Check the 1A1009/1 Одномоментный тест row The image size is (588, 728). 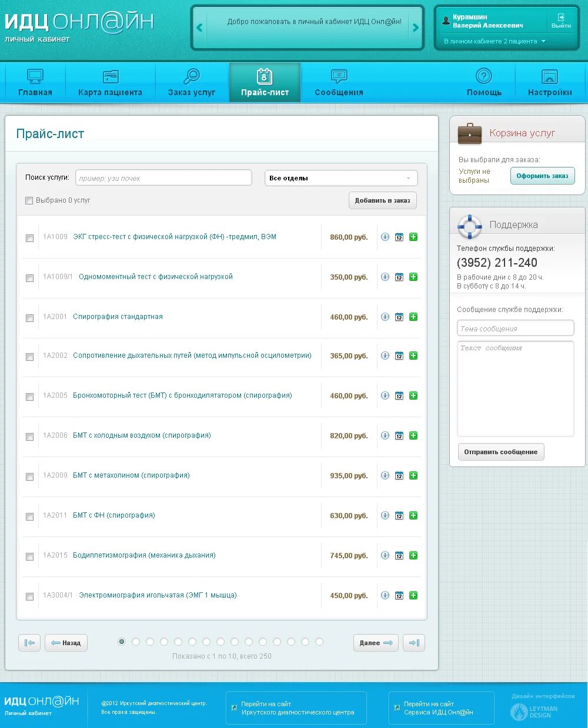(x=29, y=278)
